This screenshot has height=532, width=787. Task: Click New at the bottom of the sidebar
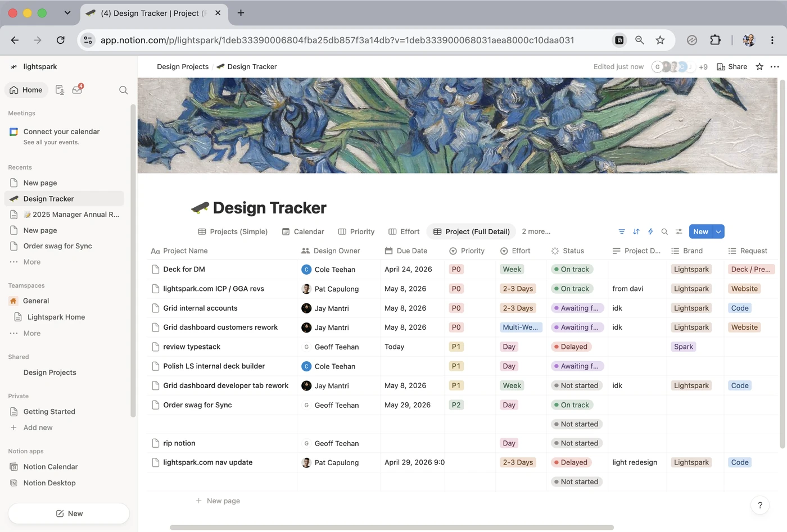(x=69, y=513)
